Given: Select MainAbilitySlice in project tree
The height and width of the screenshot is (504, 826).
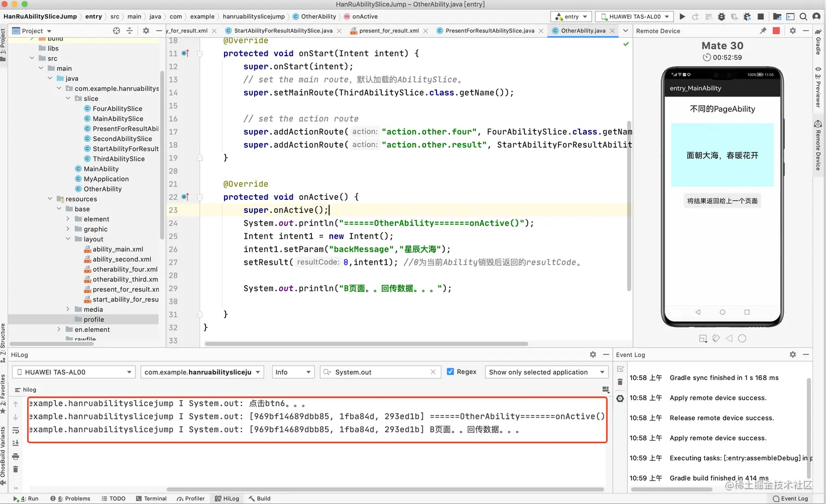Looking at the screenshot, I should (x=117, y=118).
